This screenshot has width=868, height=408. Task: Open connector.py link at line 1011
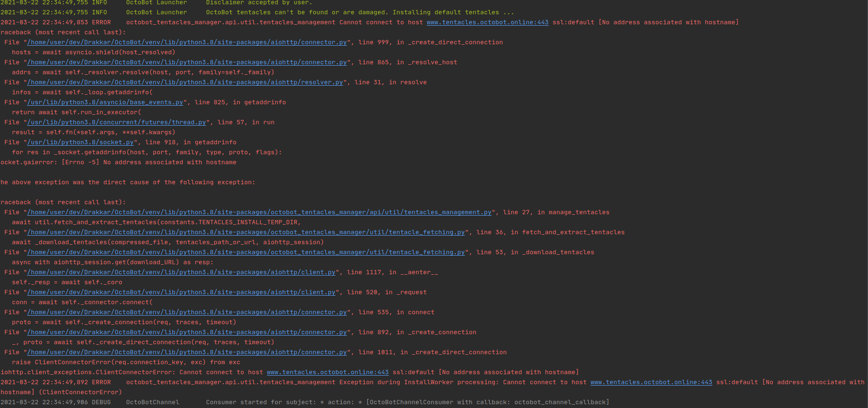tap(187, 352)
